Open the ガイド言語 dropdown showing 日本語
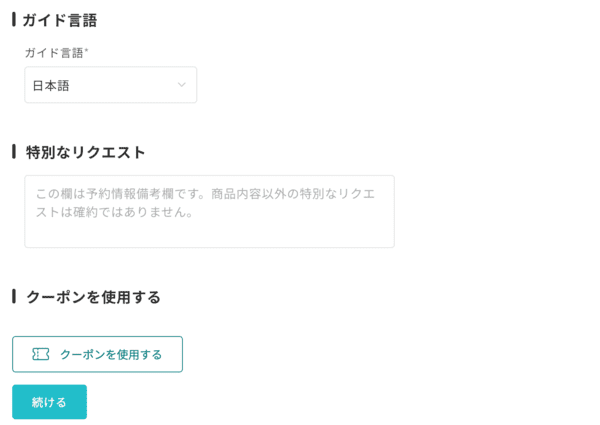The height and width of the screenshot is (425, 600). tap(111, 85)
